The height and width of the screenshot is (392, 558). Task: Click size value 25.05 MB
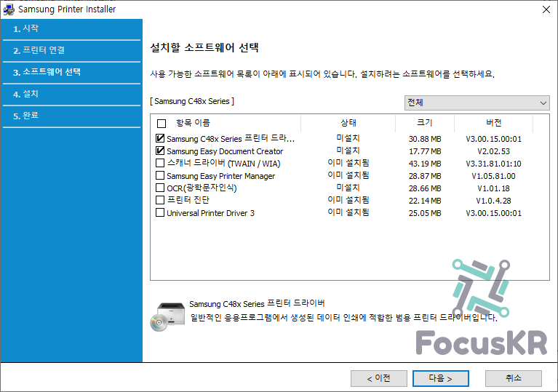click(425, 213)
